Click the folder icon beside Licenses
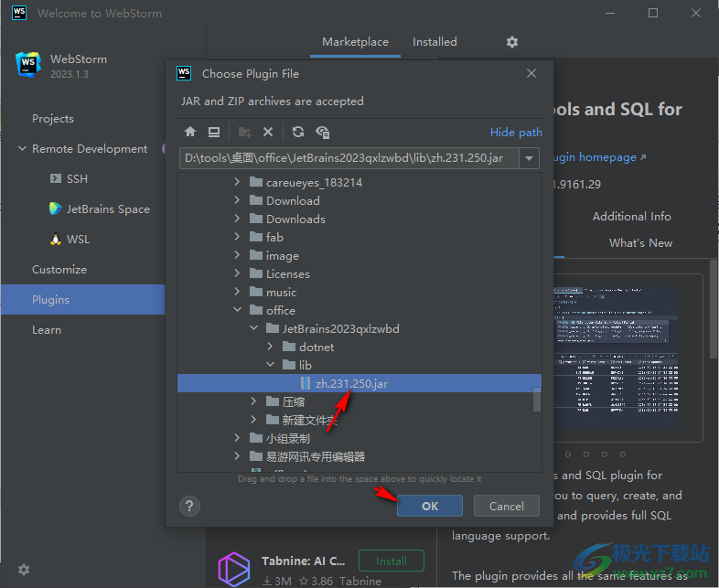This screenshot has height=588, width=719. (x=256, y=273)
